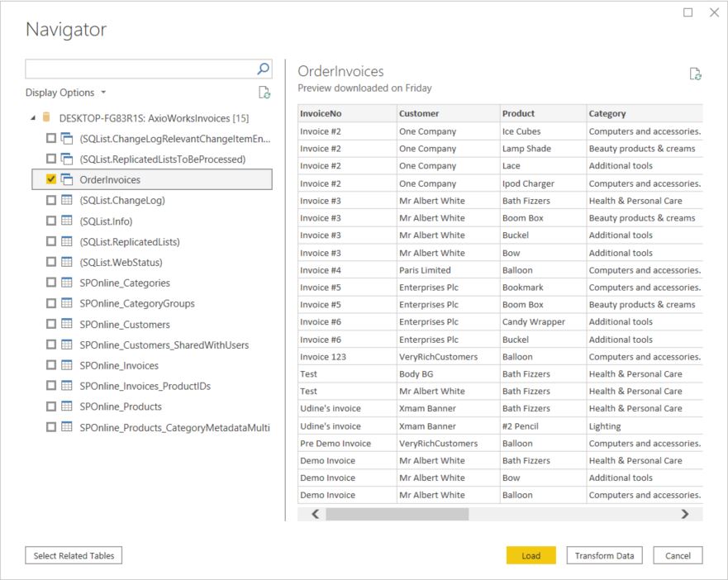Click the horizontal scrollbar thumb in preview
The height and width of the screenshot is (580, 728).
pos(397,514)
